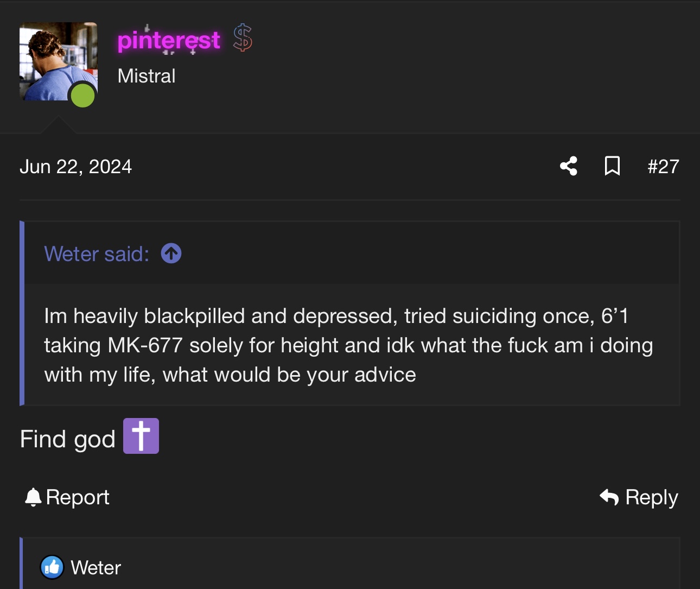
Task: Bookmark this post with the bookmark icon
Action: coord(612,166)
